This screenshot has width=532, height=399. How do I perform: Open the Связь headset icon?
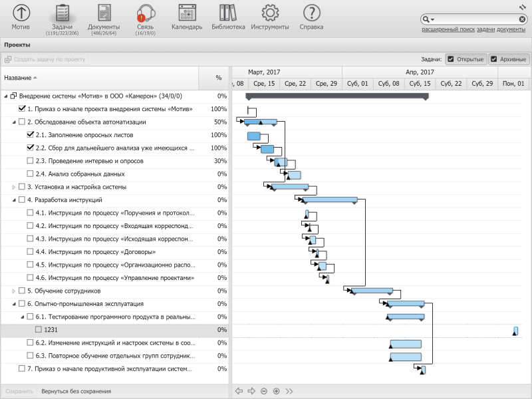145,13
